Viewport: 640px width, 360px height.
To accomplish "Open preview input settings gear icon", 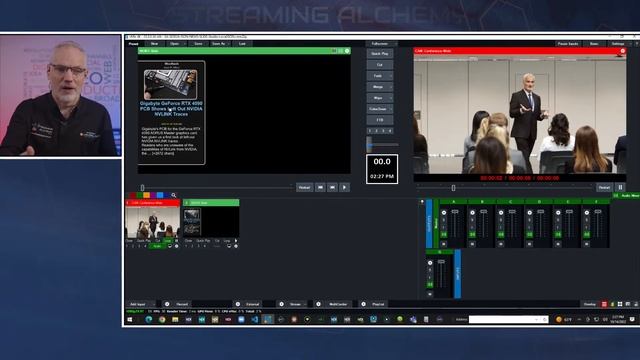I will coord(347,51).
